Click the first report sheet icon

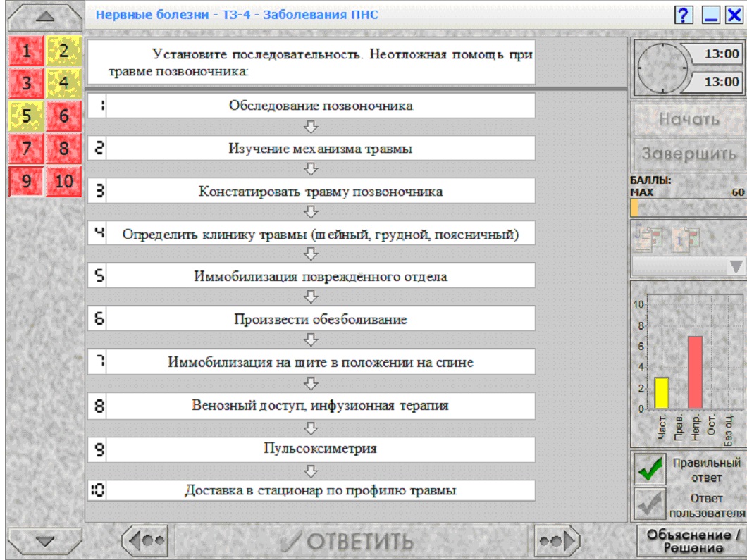click(648, 237)
